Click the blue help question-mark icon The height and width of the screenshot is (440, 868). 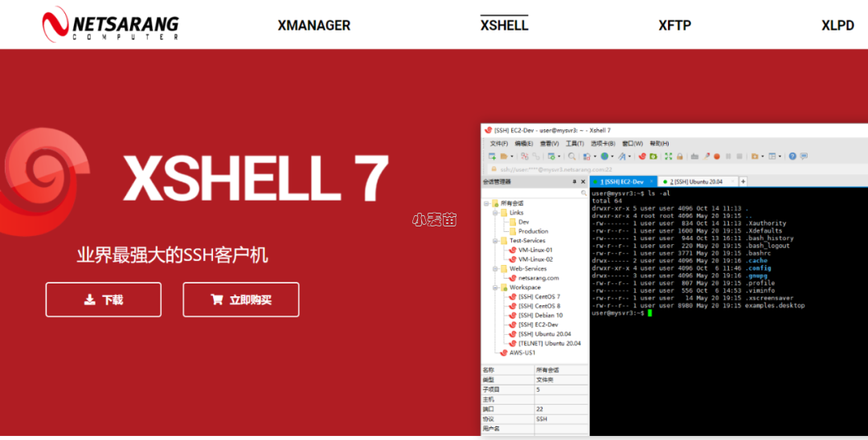coord(792,156)
